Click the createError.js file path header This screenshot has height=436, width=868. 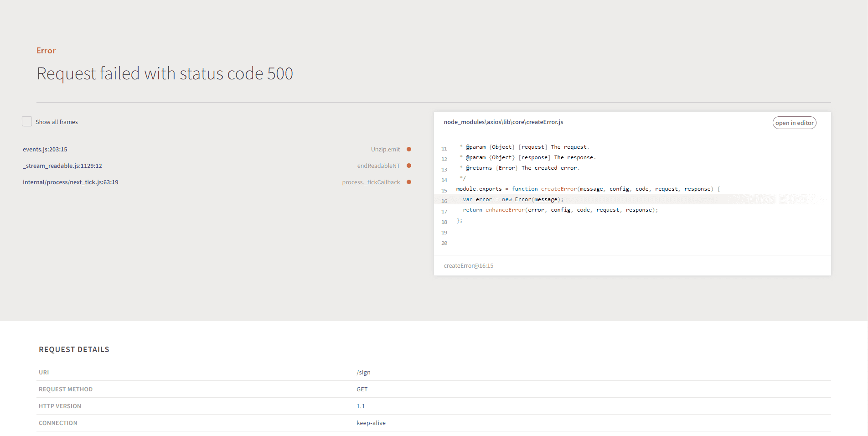503,122
